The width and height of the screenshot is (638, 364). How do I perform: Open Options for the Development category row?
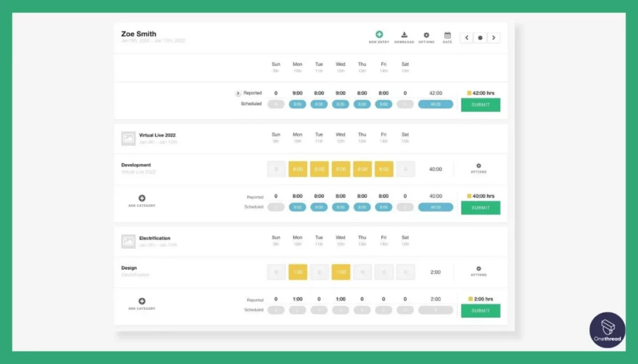pyautogui.click(x=478, y=165)
